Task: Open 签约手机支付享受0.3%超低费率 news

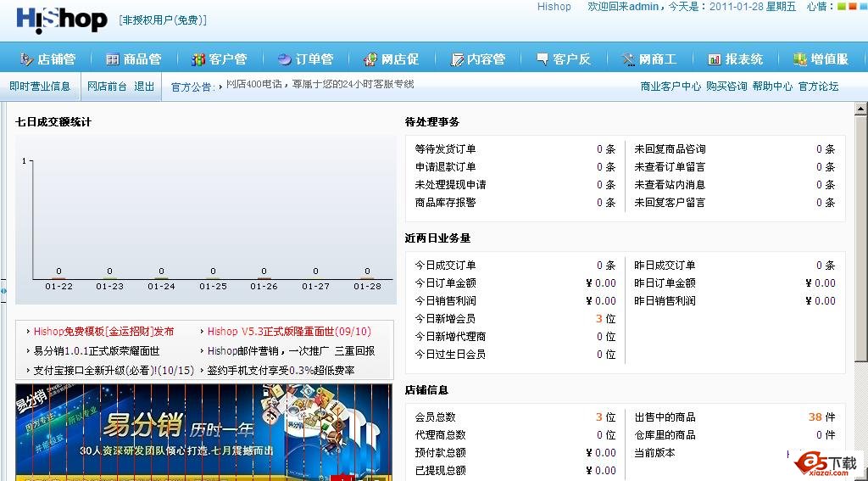Action: point(281,371)
